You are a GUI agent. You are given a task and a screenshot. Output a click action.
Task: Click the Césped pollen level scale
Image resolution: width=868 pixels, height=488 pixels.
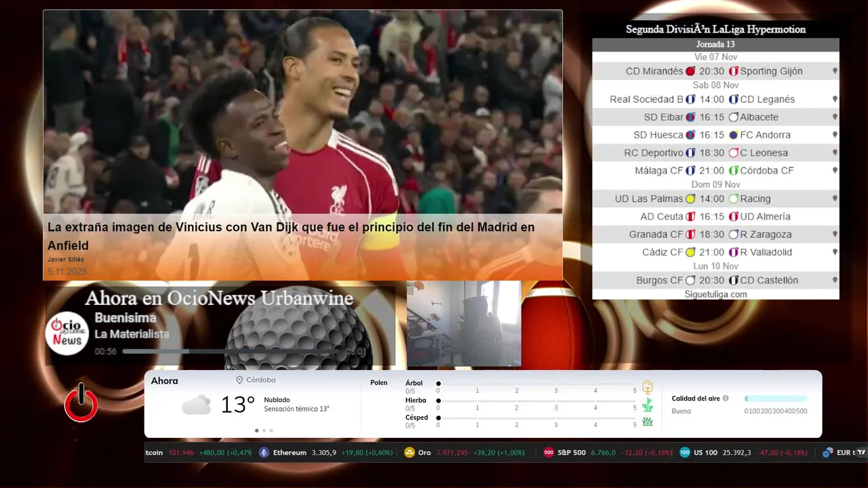(536, 418)
